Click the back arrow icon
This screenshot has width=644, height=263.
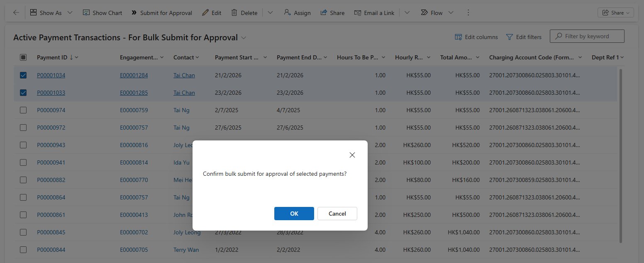16,13
